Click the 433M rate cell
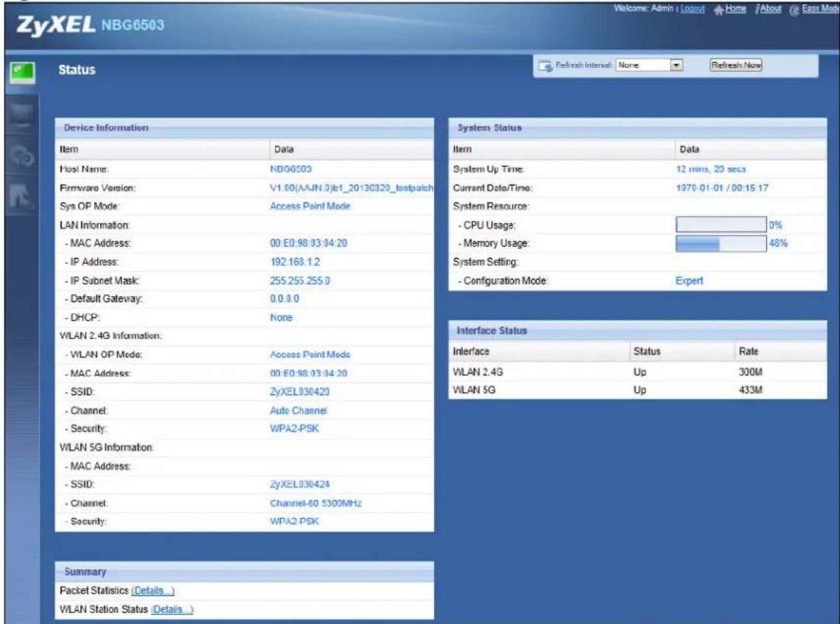Image resolution: width=840 pixels, height=624 pixels. [750, 390]
